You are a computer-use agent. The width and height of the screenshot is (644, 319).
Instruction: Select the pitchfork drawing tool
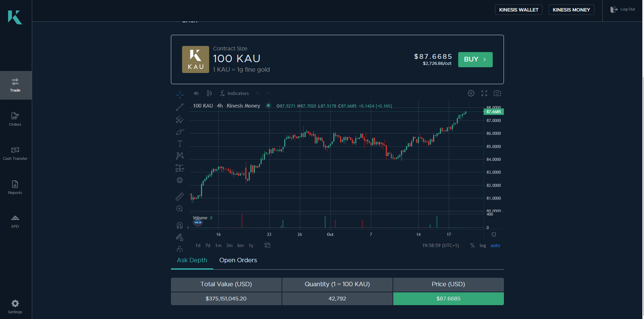[x=180, y=120]
